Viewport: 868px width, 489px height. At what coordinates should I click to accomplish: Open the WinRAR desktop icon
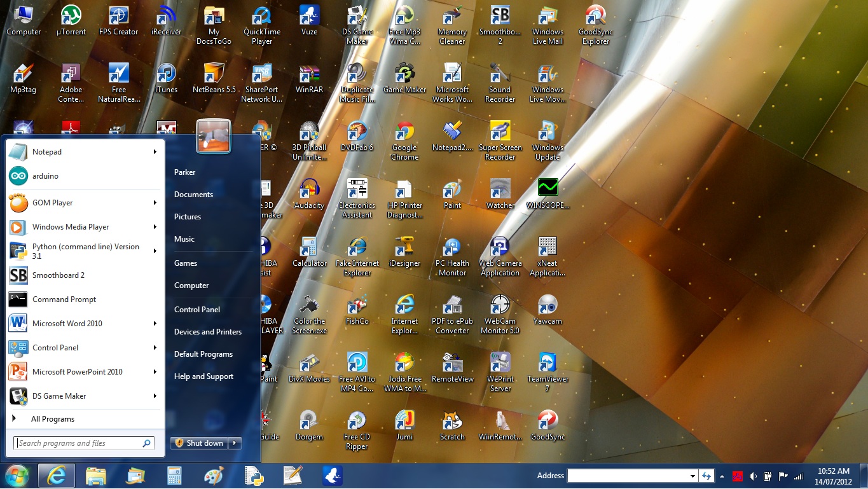click(x=309, y=78)
